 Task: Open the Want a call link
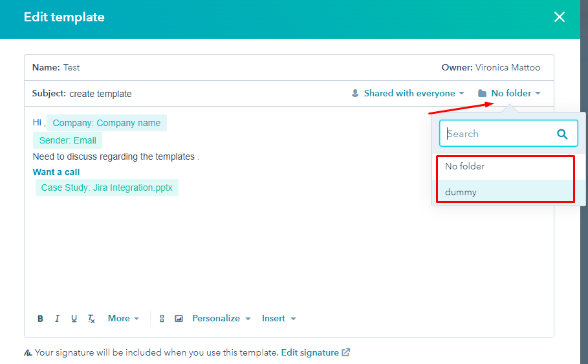56,172
